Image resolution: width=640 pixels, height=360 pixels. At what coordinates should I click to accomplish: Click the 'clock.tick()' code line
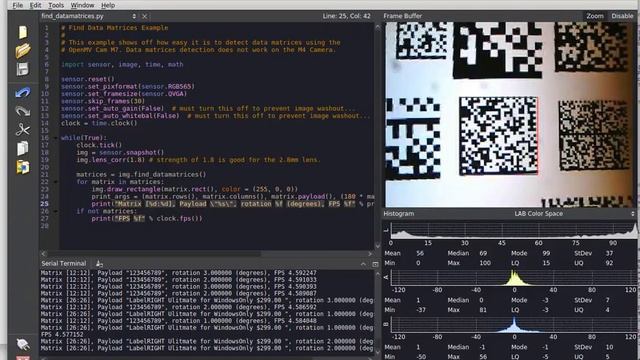[x=99, y=145]
